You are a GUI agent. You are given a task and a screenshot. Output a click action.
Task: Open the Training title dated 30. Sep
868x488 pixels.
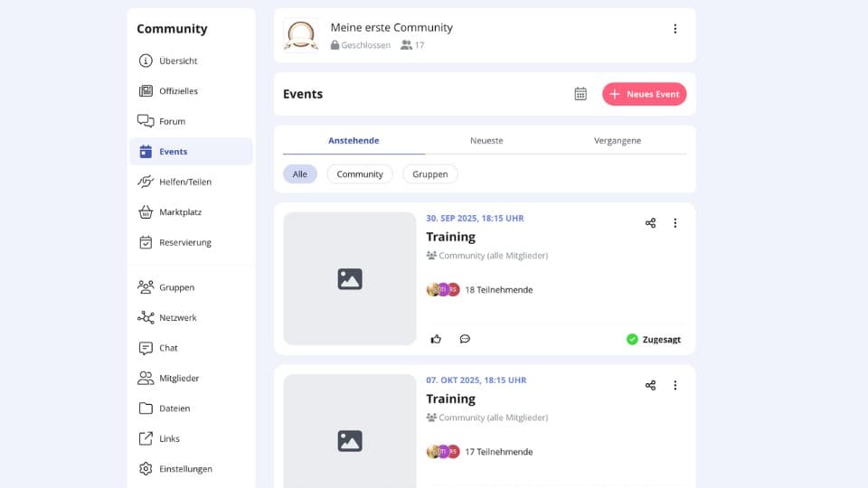coord(450,237)
